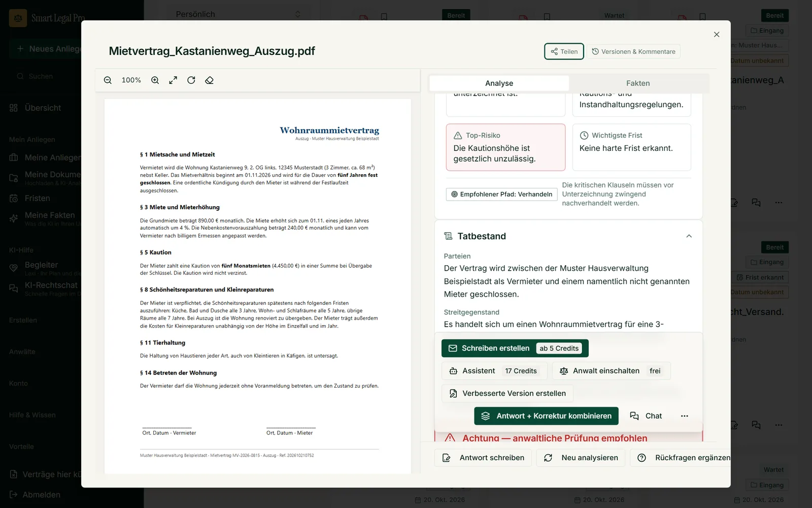Click Anwalt einschalten

click(x=611, y=371)
